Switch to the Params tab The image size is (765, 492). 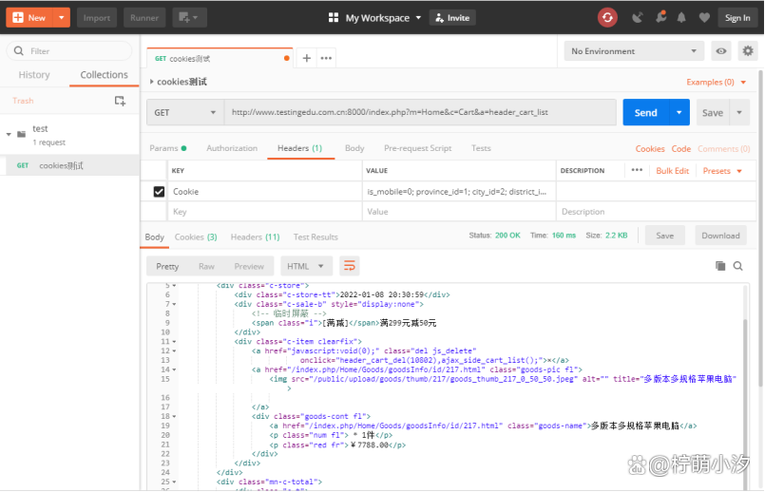[167, 148]
